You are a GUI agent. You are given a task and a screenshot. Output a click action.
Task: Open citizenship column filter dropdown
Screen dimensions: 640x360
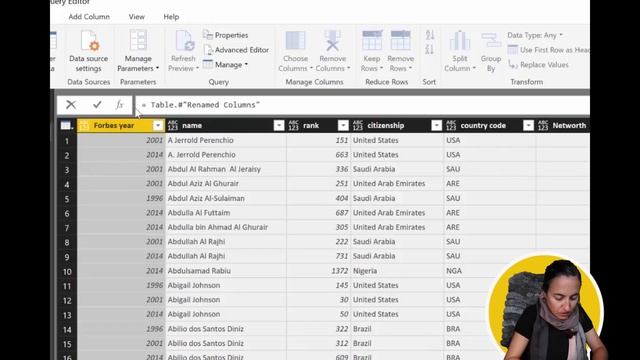point(436,125)
